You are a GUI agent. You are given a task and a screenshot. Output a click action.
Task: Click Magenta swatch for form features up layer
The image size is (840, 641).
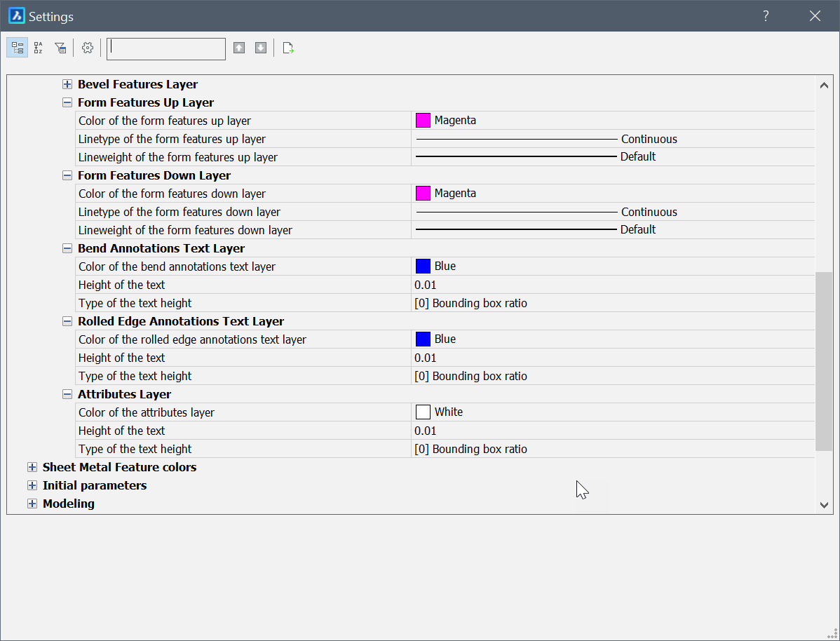[423, 121]
